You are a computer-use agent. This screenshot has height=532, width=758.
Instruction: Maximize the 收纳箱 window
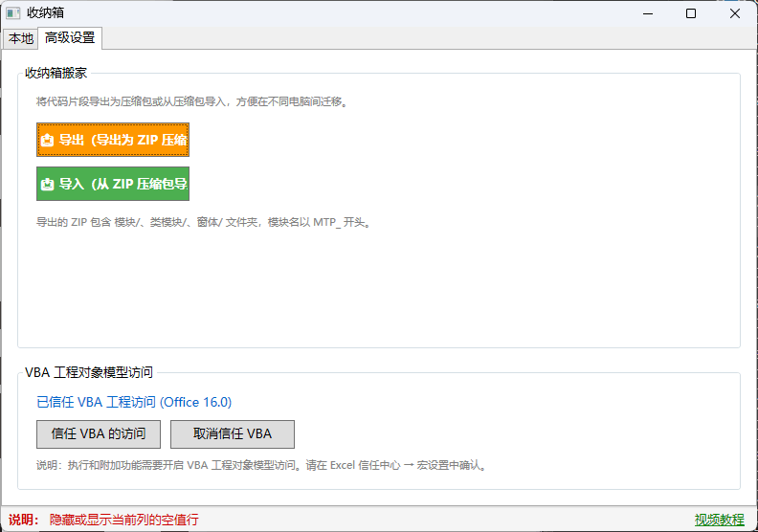691,13
